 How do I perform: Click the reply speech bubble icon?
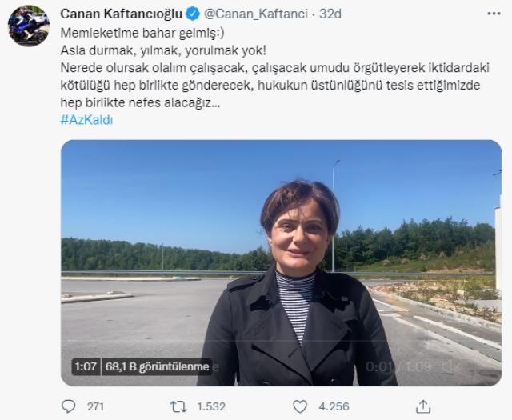[x=69, y=406]
